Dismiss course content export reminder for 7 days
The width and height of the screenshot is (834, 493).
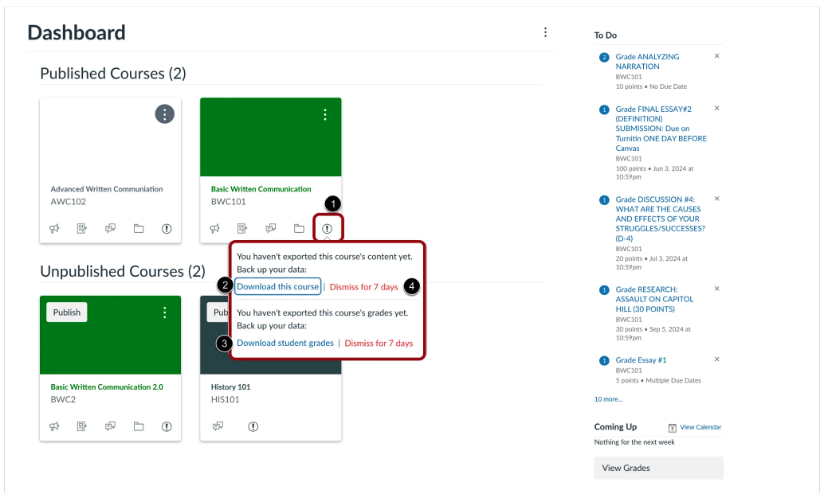click(364, 287)
